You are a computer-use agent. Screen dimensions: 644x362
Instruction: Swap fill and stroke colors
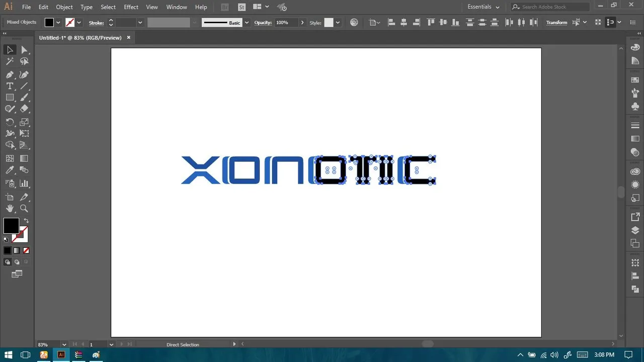click(x=26, y=221)
